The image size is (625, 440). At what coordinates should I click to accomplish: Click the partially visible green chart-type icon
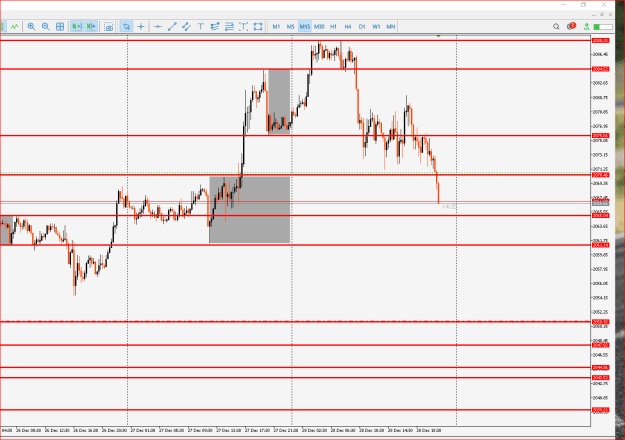(2, 27)
